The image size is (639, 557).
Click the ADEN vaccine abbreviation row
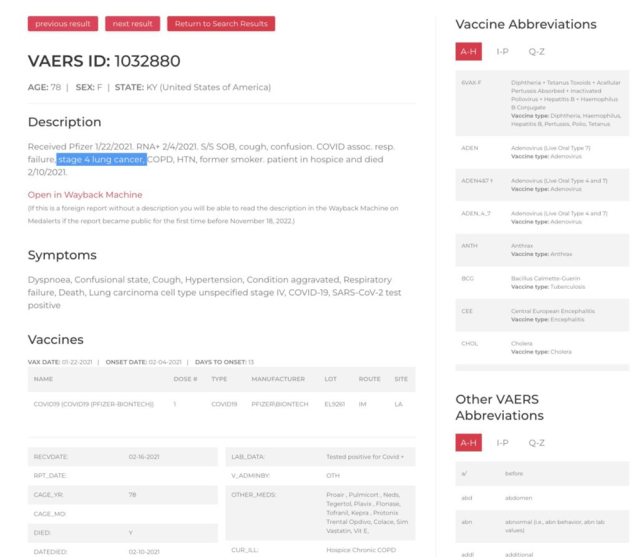(542, 152)
